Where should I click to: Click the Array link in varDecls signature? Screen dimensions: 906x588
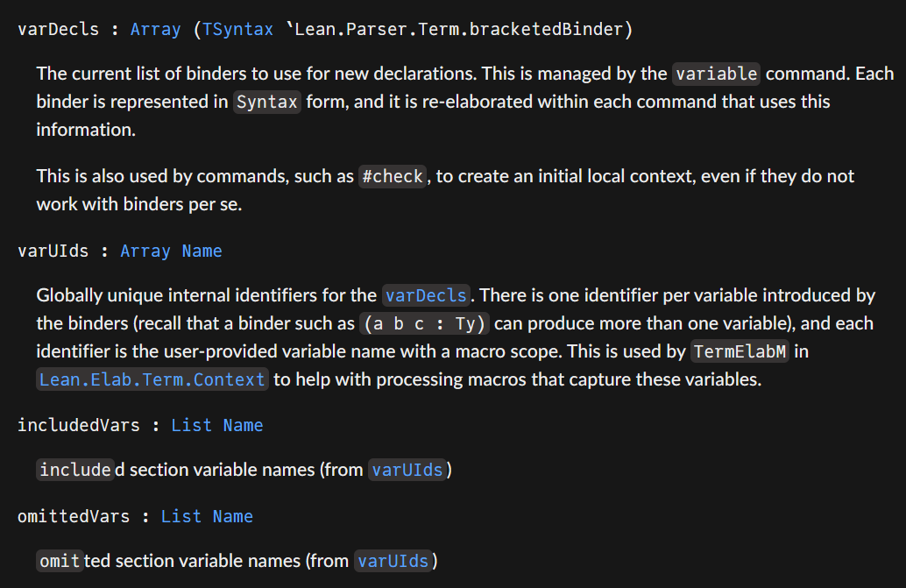(x=155, y=29)
